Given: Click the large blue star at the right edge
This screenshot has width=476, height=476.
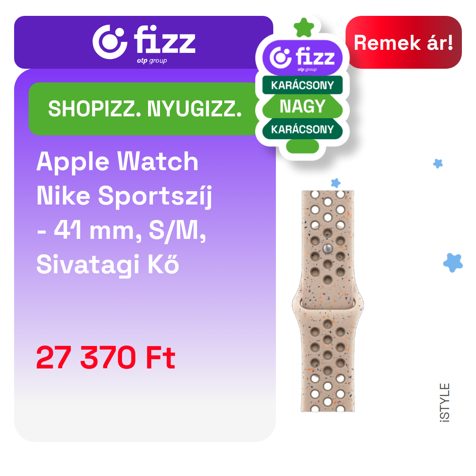Looking at the screenshot, I should 453,263.
